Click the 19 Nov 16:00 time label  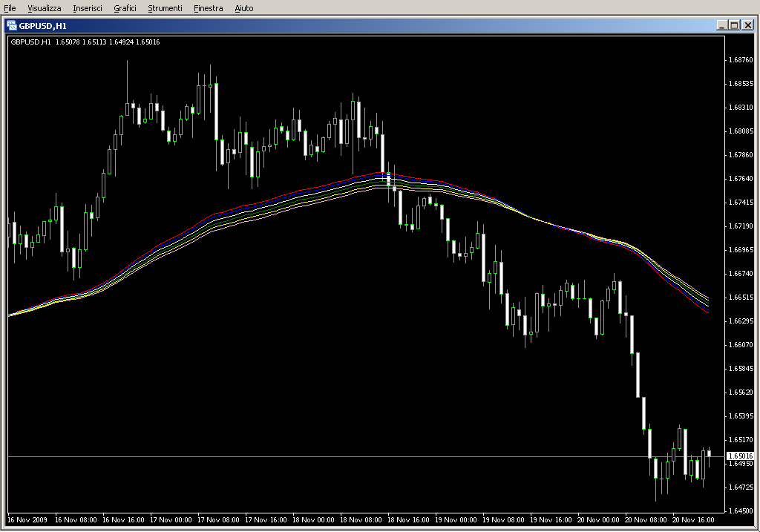551,520
